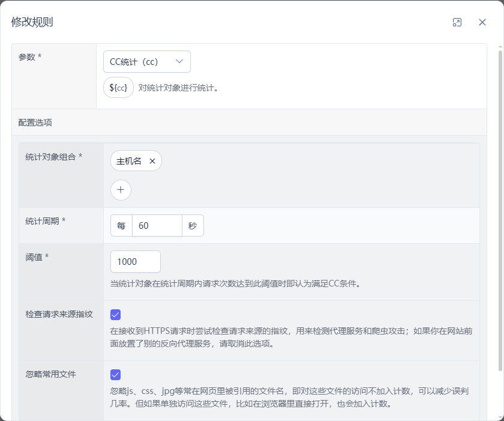Focus the 统计周期 60 seconds field

[157, 225]
